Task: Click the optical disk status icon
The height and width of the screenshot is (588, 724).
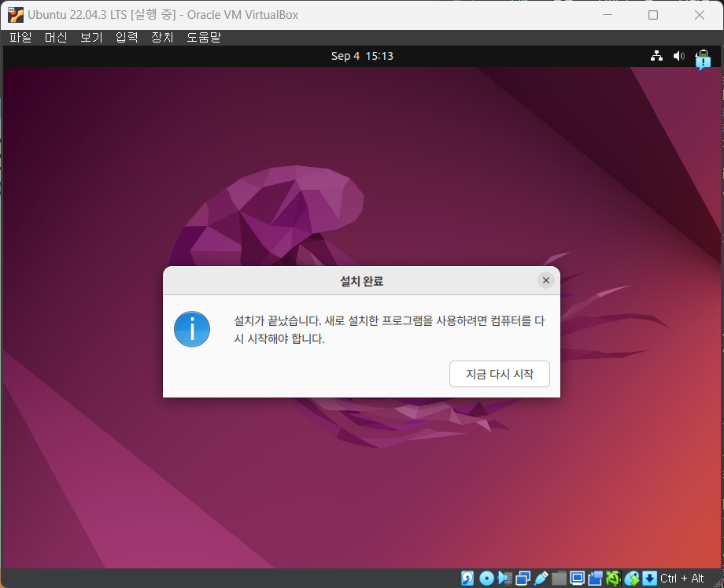Action: 486,578
